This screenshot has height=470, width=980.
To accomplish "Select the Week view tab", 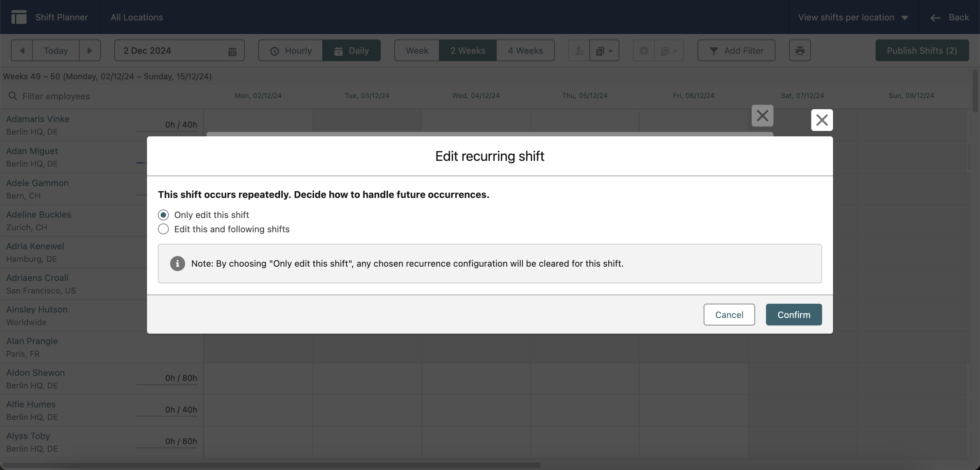I will [x=417, y=50].
